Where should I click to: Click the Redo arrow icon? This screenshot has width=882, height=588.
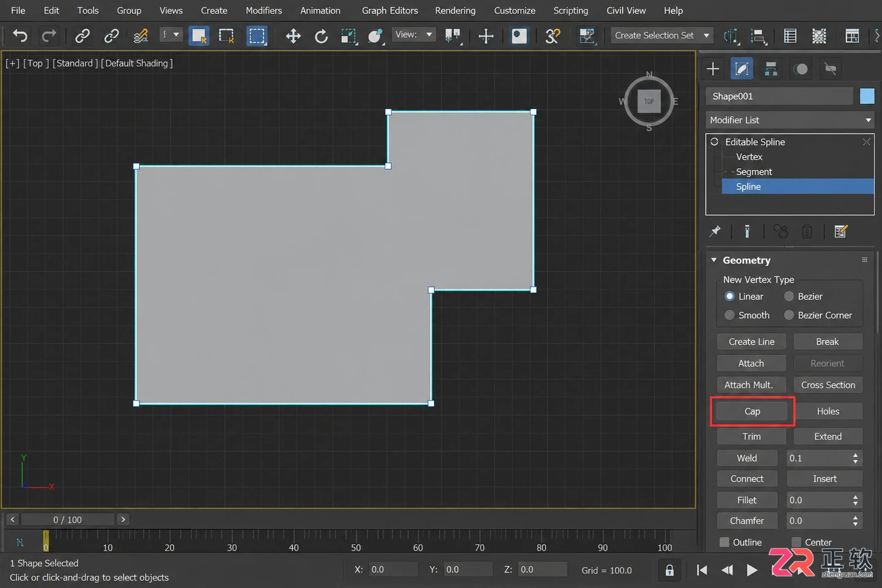pos(49,36)
